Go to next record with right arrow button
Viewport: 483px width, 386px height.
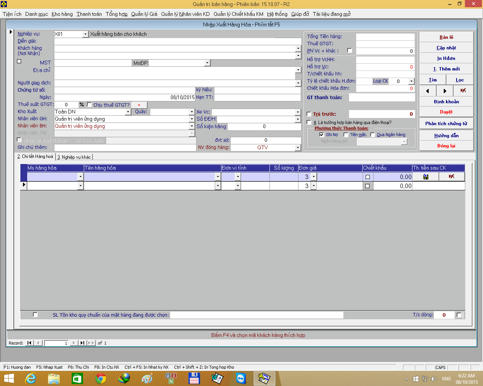444,91
